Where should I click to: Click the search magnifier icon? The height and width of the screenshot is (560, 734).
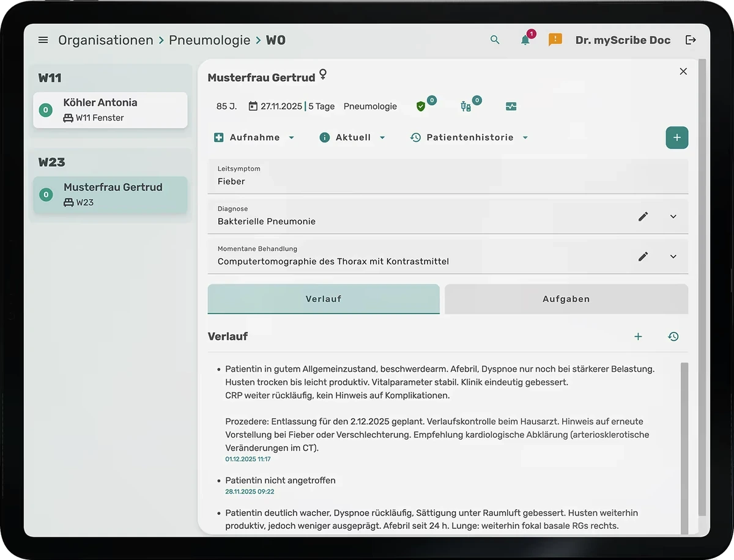495,40
